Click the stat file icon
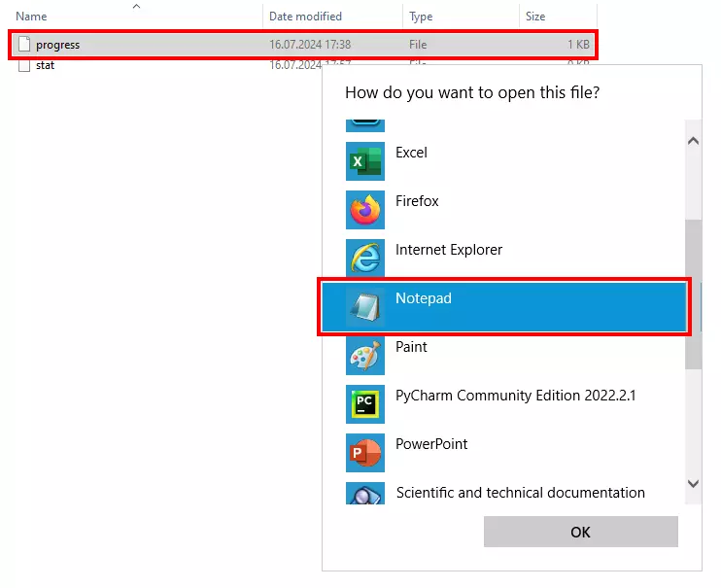The height and width of the screenshot is (588, 721). (x=24, y=65)
